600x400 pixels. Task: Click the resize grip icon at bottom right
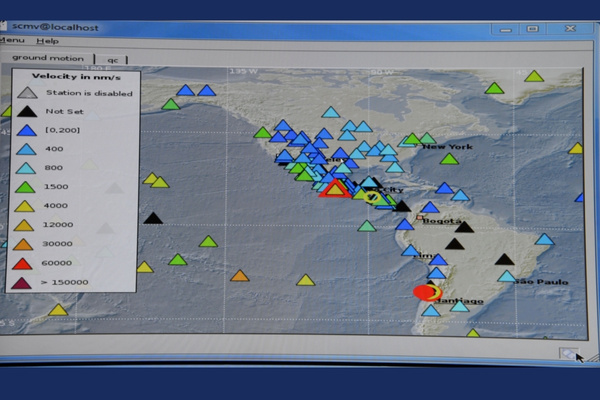[x=568, y=351]
